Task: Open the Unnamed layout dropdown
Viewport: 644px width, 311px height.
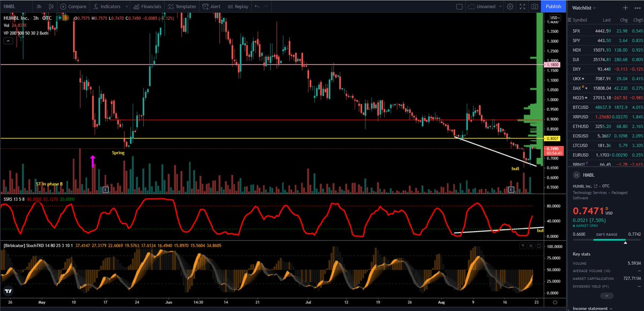Action: pyautogui.click(x=486, y=6)
